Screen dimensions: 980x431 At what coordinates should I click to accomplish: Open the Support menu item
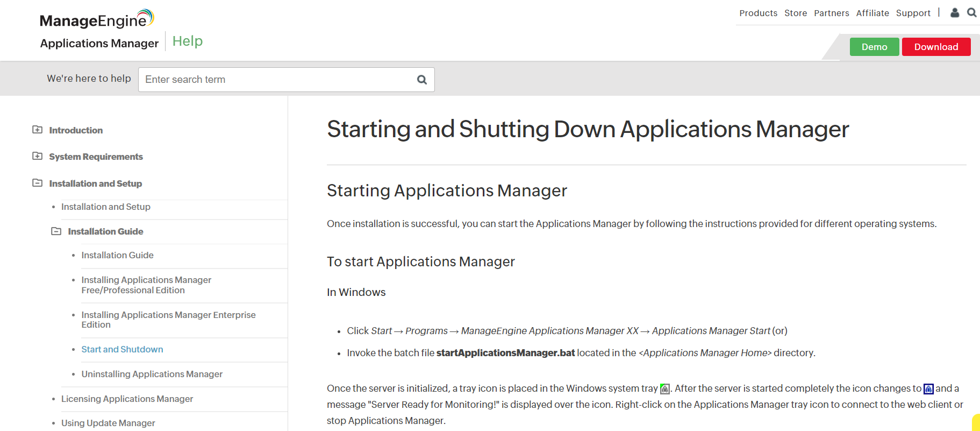pyautogui.click(x=913, y=13)
